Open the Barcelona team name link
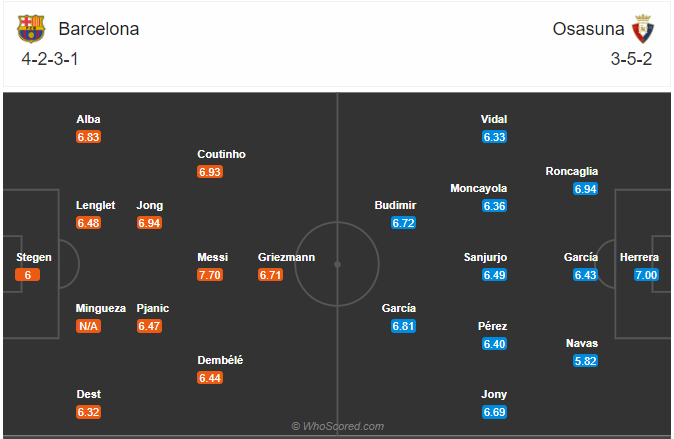674x439 pixels. (98, 29)
